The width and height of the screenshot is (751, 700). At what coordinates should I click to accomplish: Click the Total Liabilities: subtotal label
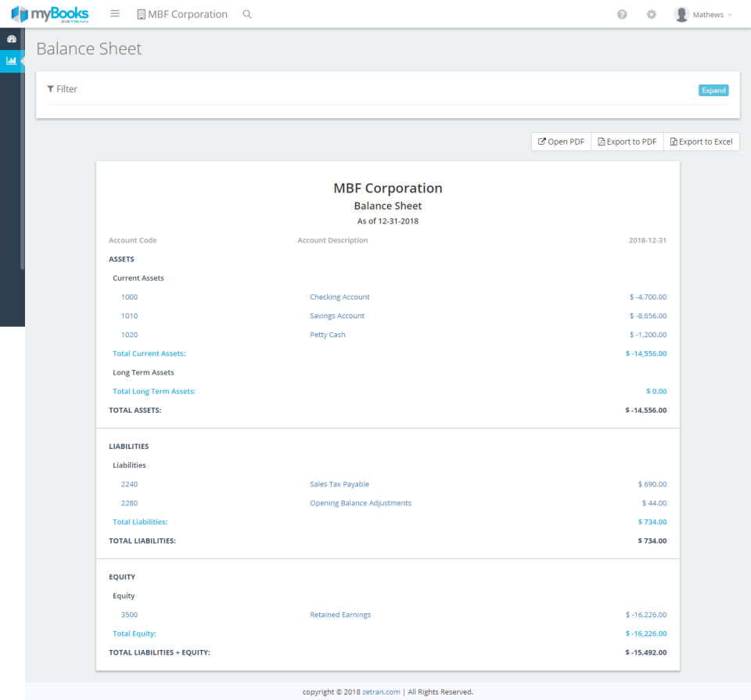tap(140, 522)
